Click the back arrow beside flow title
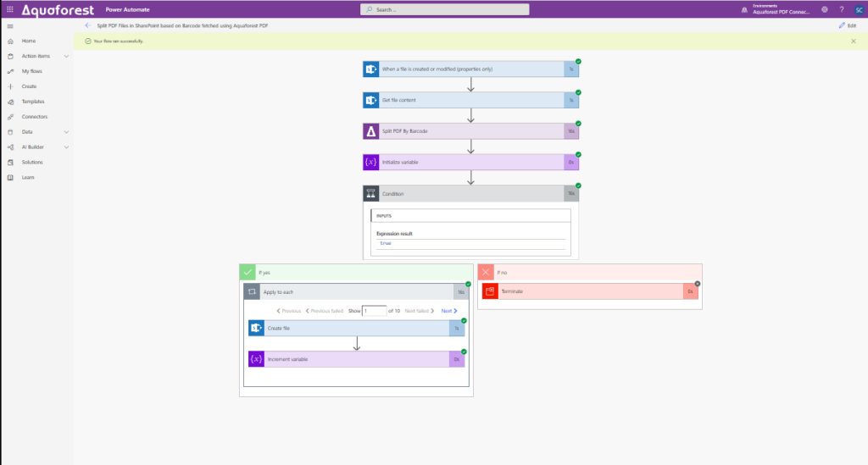This screenshot has height=465, width=868. (x=87, y=25)
